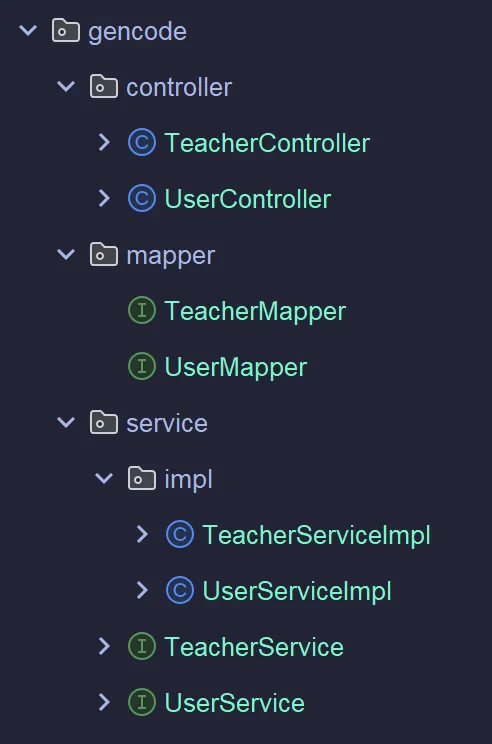Collapse the gencode package
Viewport: 492px width, 744px height.
point(28,31)
